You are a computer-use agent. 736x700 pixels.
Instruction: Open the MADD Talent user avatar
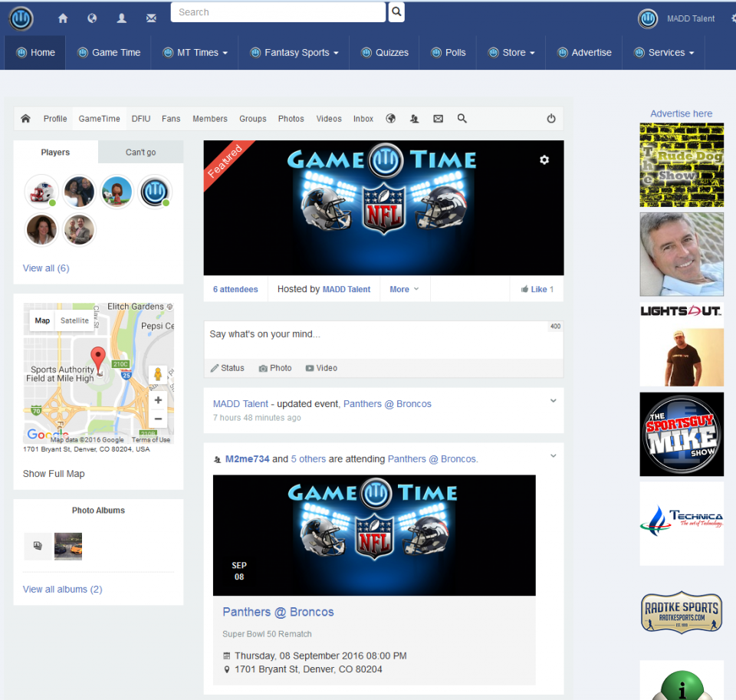point(648,18)
